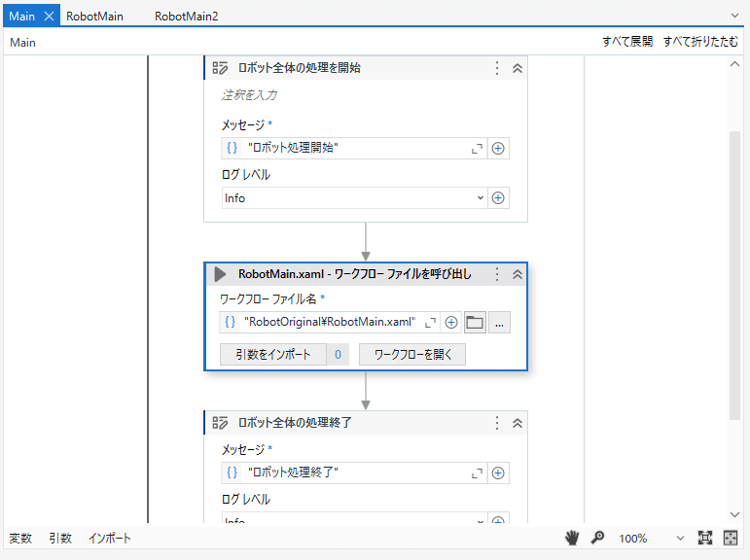Viewport: 750px width, 560px height.
Task: Switch to the Main tab
Action: (22, 17)
